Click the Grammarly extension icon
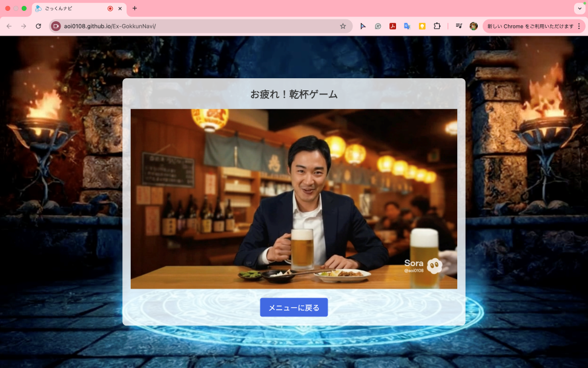588x368 pixels. [x=378, y=26]
